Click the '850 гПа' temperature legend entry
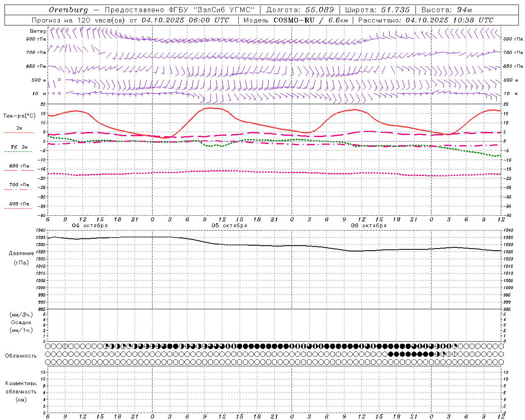This screenshot has height=420, width=525. point(19,166)
